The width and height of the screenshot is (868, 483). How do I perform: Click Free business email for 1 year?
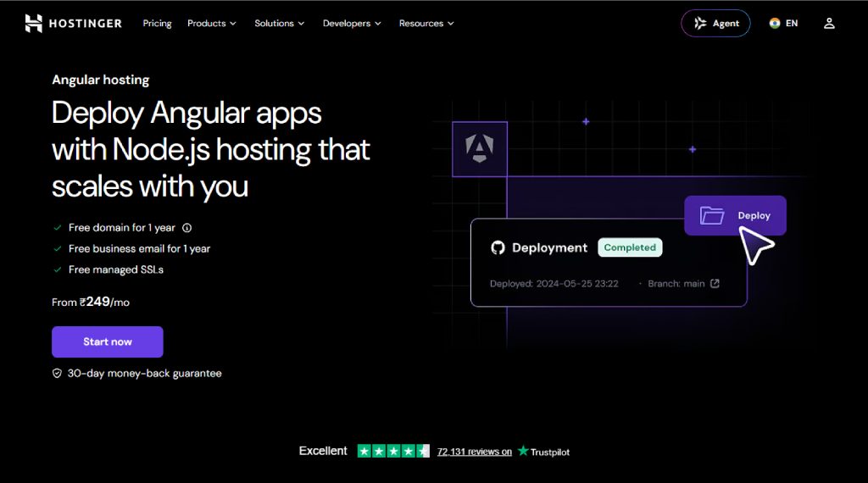pos(140,248)
